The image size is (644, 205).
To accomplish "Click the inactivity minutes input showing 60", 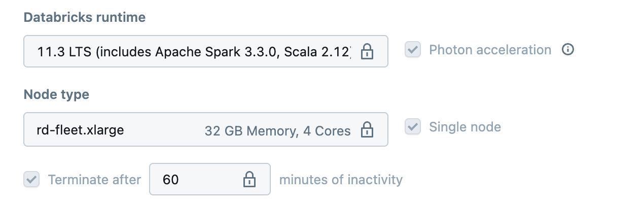I will (x=198, y=179).
